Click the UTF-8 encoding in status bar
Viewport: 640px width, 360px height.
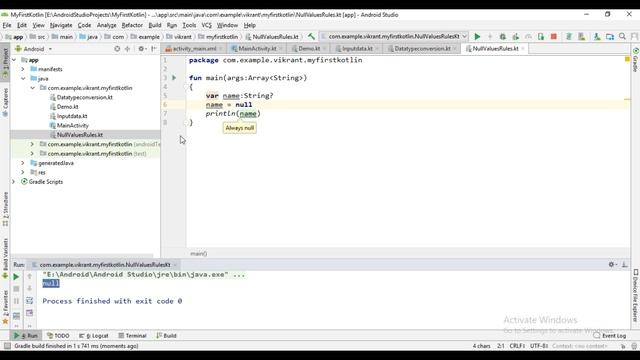pyautogui.click(x=539, y=346)
